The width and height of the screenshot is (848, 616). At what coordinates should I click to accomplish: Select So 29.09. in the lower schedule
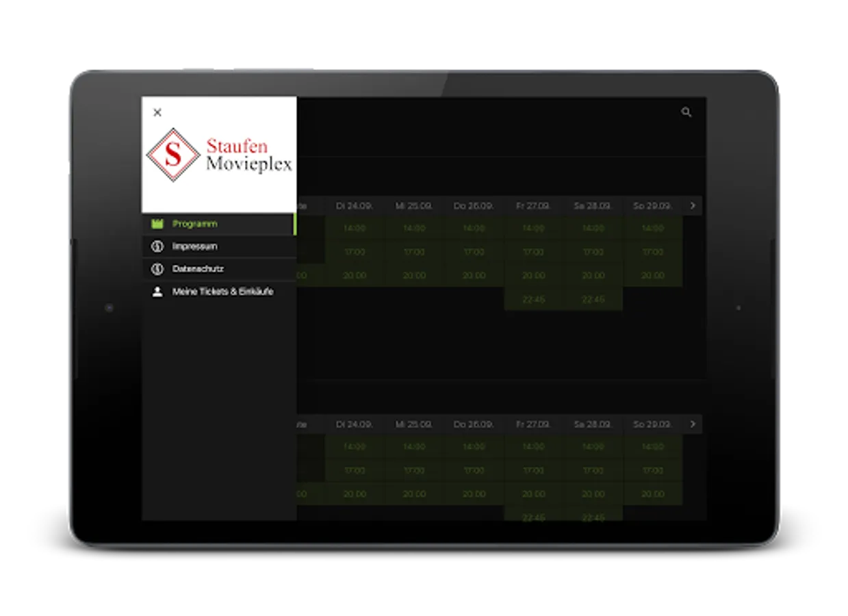(652, 424)
